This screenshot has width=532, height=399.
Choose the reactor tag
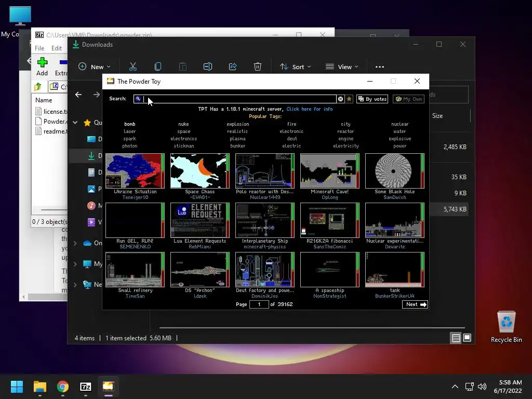click(345, 131)
